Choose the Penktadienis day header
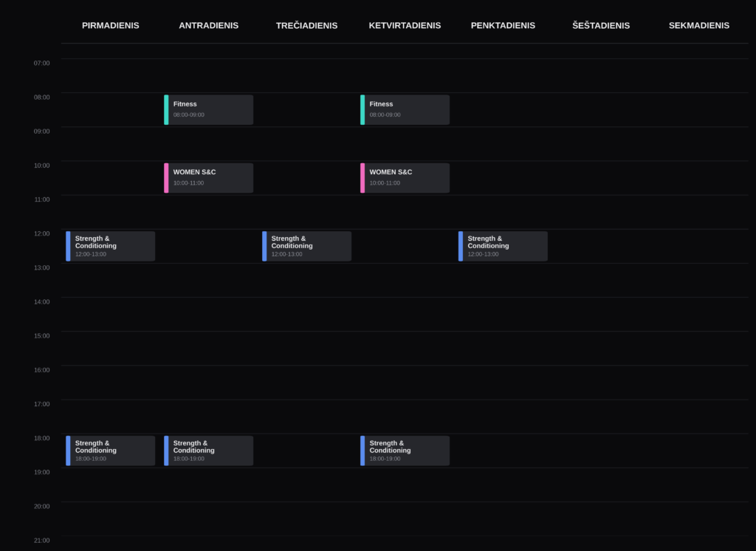 coord(503,26)
